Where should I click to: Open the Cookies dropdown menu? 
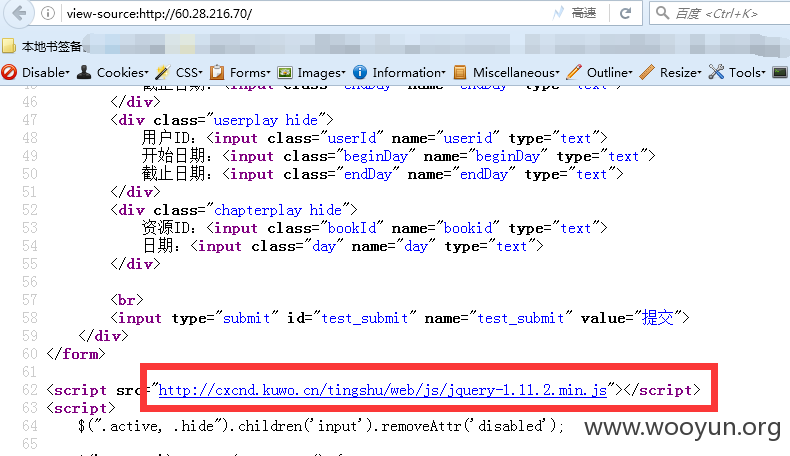113,73
